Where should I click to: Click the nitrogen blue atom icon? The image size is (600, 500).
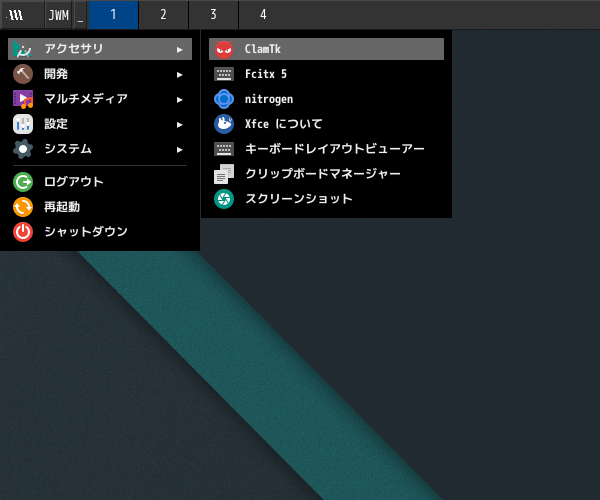pos(224,99)
